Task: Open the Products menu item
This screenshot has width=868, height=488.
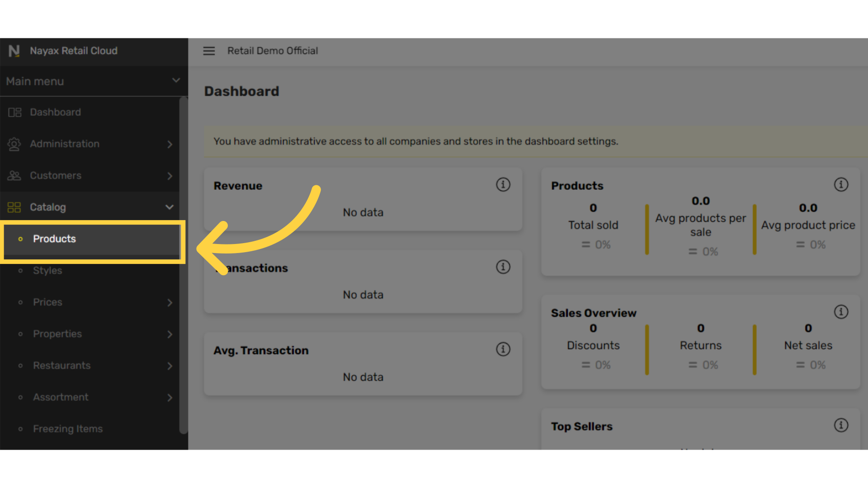Action: (92, 239)
